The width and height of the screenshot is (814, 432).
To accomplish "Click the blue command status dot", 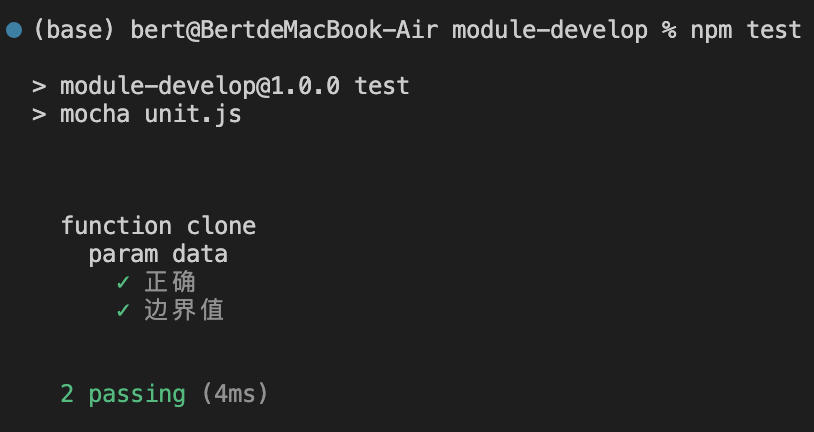I will 14,31.
